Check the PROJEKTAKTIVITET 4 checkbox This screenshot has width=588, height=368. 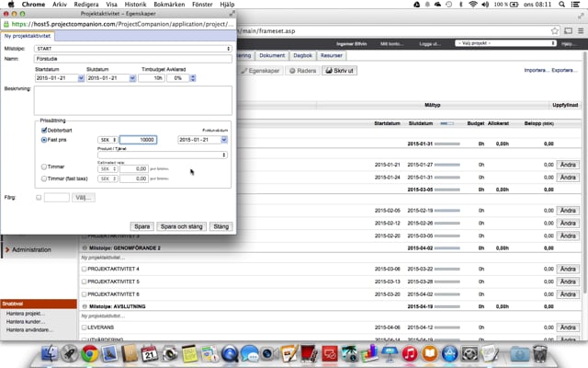click(84, 269)
